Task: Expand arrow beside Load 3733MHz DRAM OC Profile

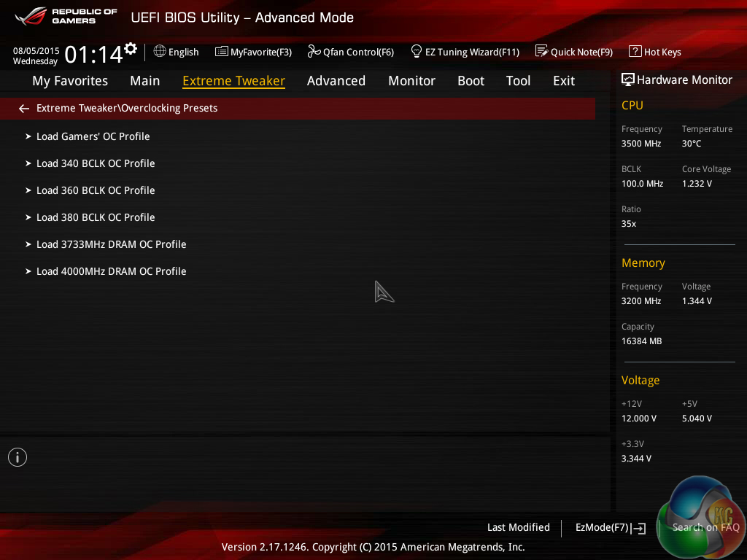Action: (x=28, y=244)
